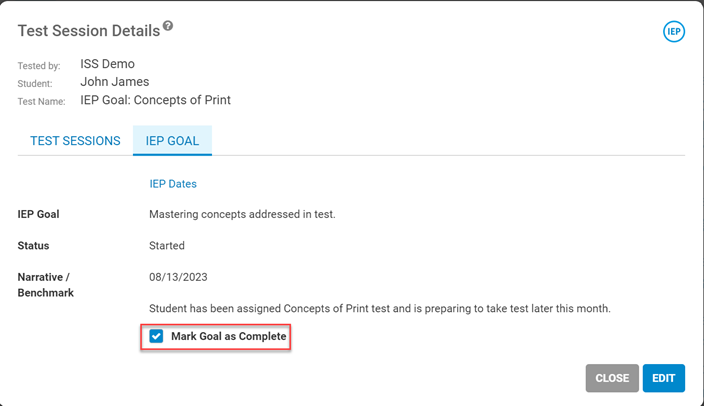Click the blue EDIT button
Screen dimensions: 704x406
pos(664,378)
